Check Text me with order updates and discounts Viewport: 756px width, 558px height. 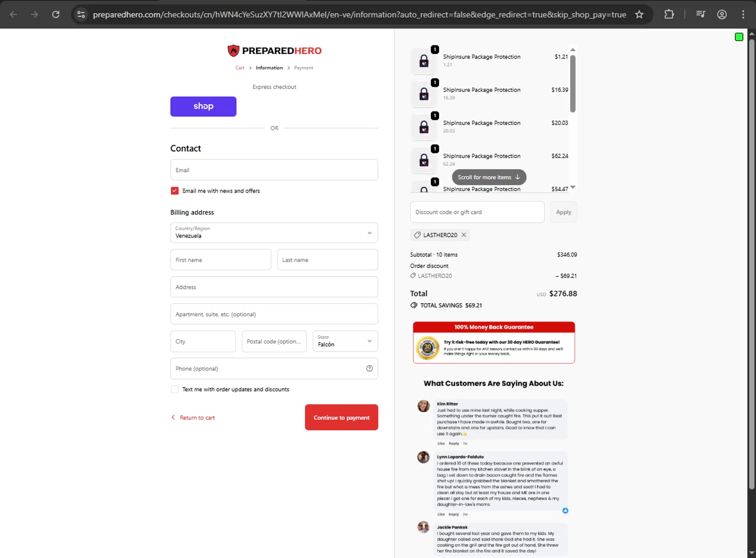(174, 389)
